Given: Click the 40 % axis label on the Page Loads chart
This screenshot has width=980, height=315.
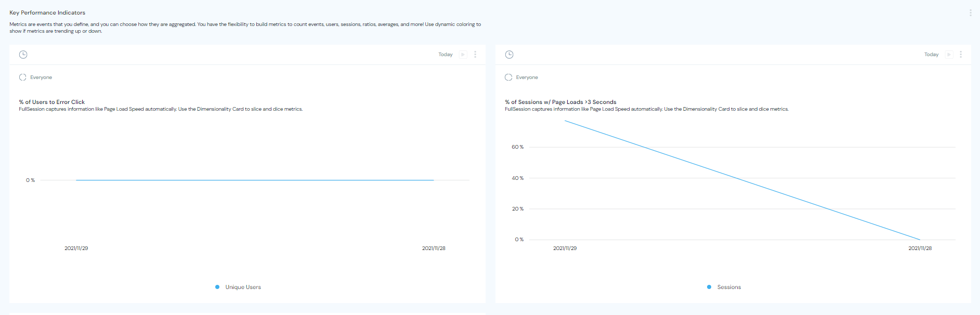Looking at the screenshot, I should [518, 178].
